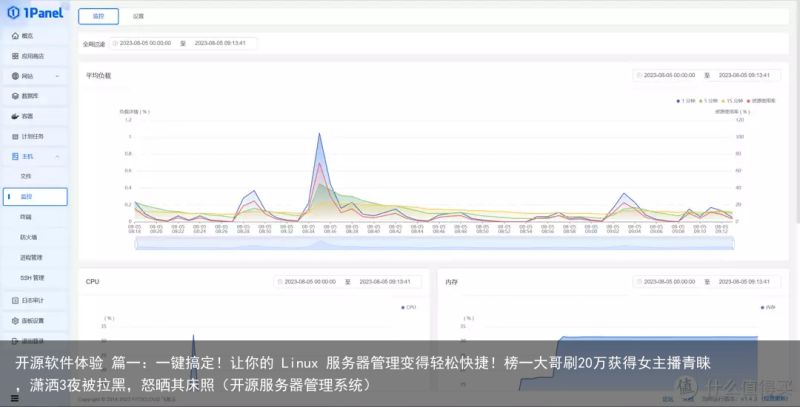Click global filter start date field
The image size is (800, 407).
145,43
